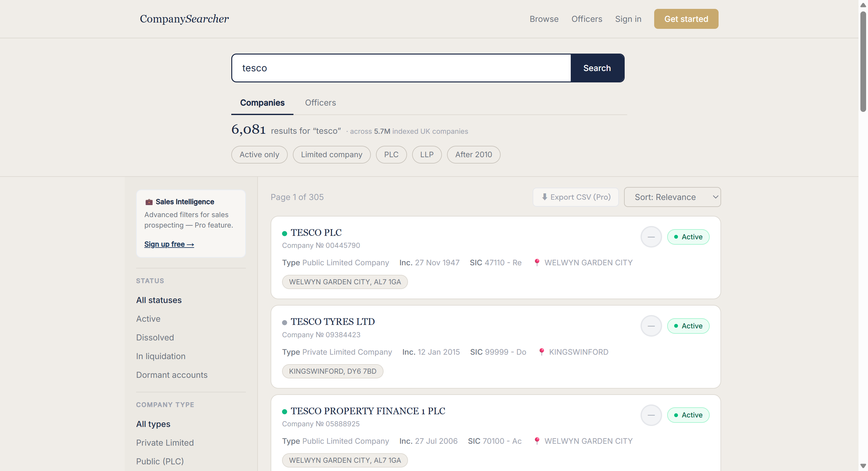Click 'Company № 05888925' text
This screenshot has width=868, height=471.
click(x=321, y=424)
